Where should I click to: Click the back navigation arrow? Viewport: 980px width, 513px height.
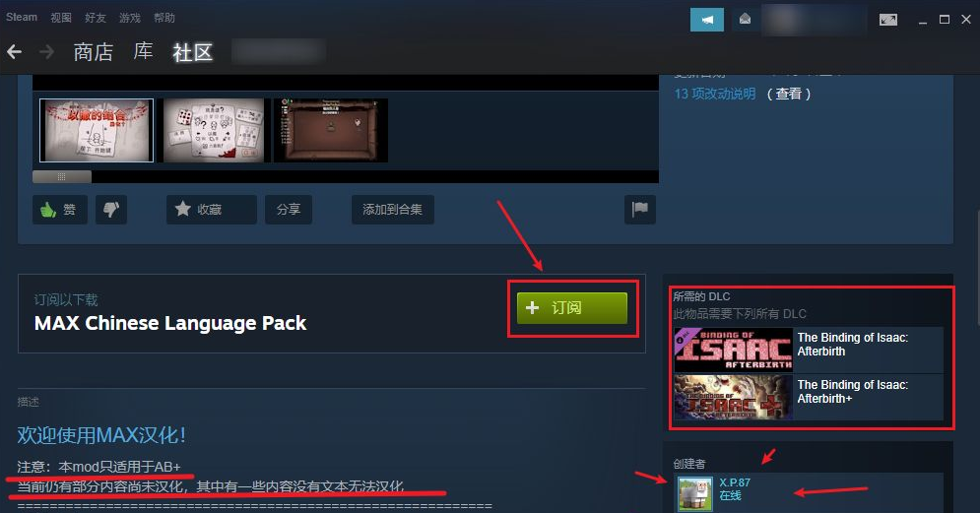tap(15, 52)
